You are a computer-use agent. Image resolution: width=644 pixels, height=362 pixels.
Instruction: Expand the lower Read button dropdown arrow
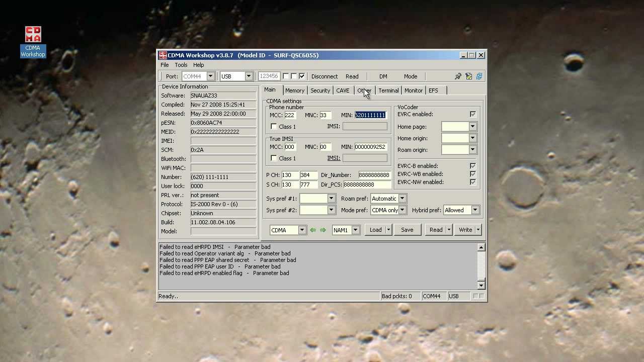pyautogui.click(x=448, y=230)
